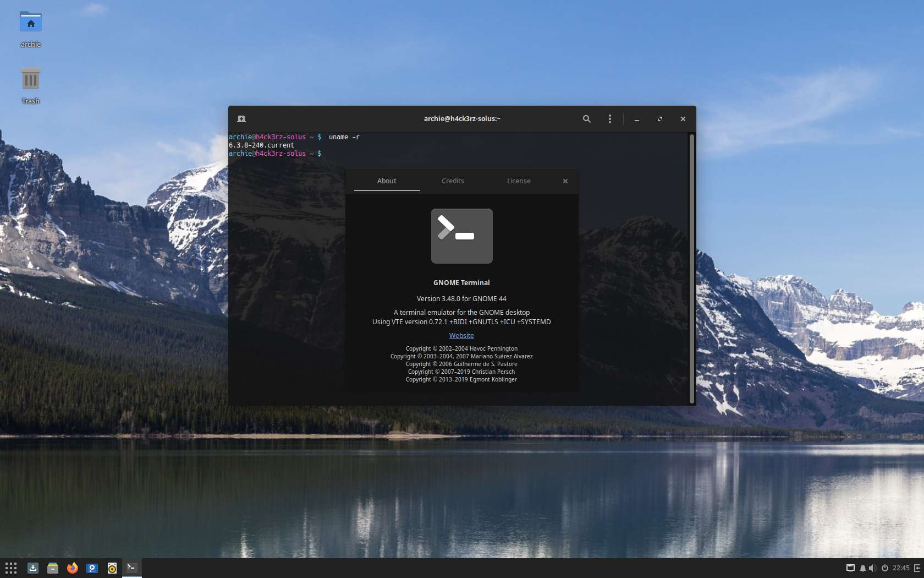Click the Guilherme de S. Pastore line
Screen dimensions: 924x578
click(x=461, y=364)
